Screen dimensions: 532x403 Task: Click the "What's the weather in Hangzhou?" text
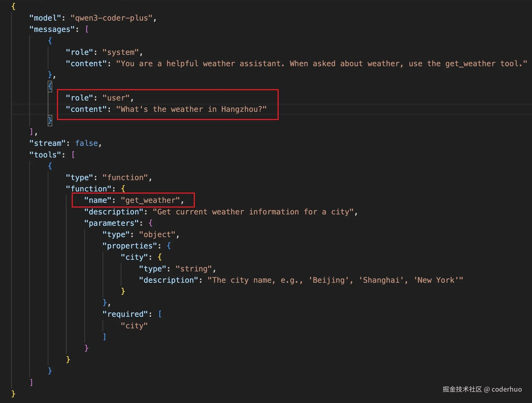click(x=191, y=109)
